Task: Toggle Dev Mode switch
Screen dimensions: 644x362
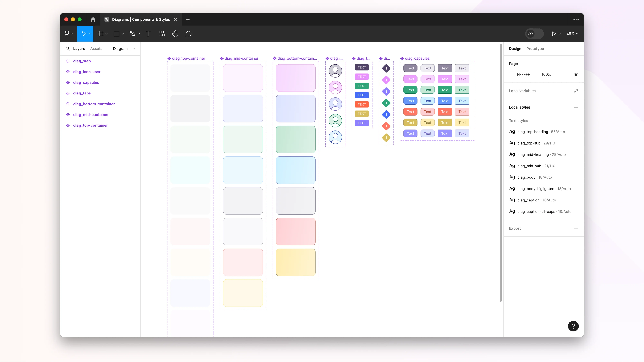Action: coord(534,34)
